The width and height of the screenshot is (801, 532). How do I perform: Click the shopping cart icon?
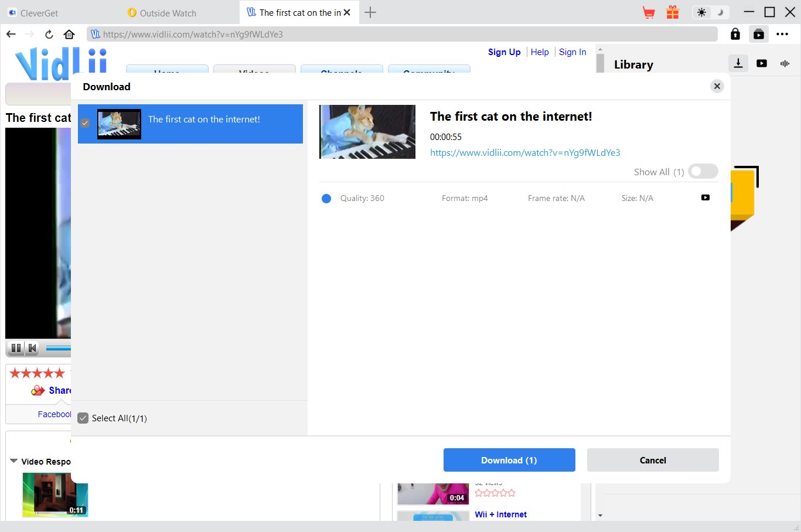649,12
